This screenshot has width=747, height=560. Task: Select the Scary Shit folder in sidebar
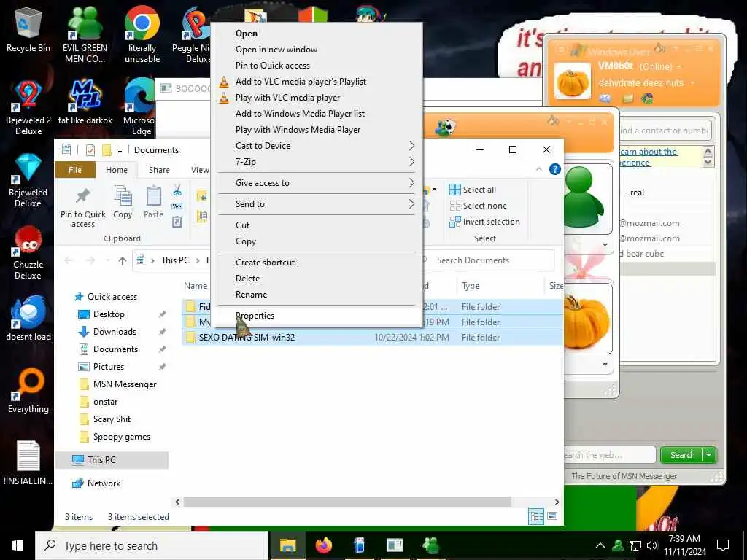tap(112, 419)
